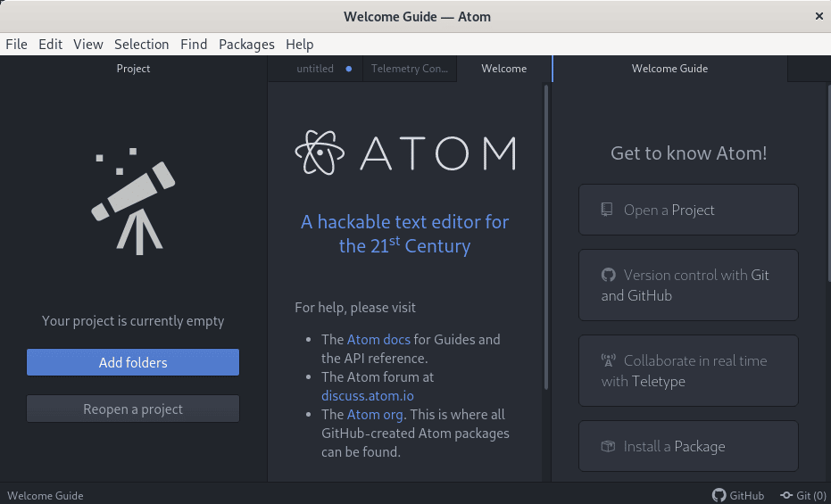Click the GitHub icon in status bar

click(x=719, y=496)
